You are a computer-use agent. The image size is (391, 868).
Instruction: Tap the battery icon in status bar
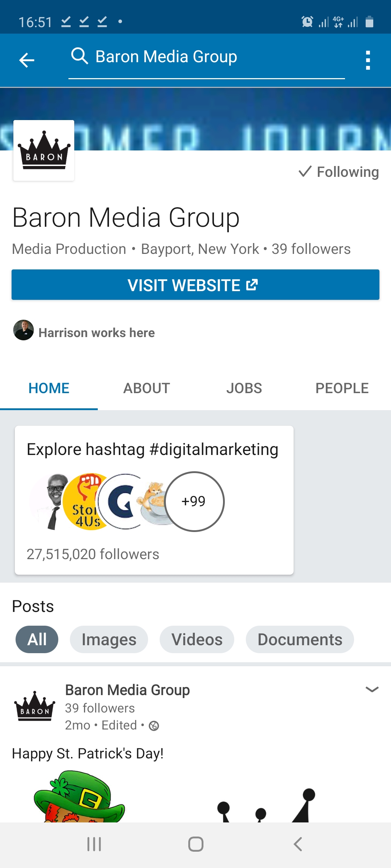369,22
